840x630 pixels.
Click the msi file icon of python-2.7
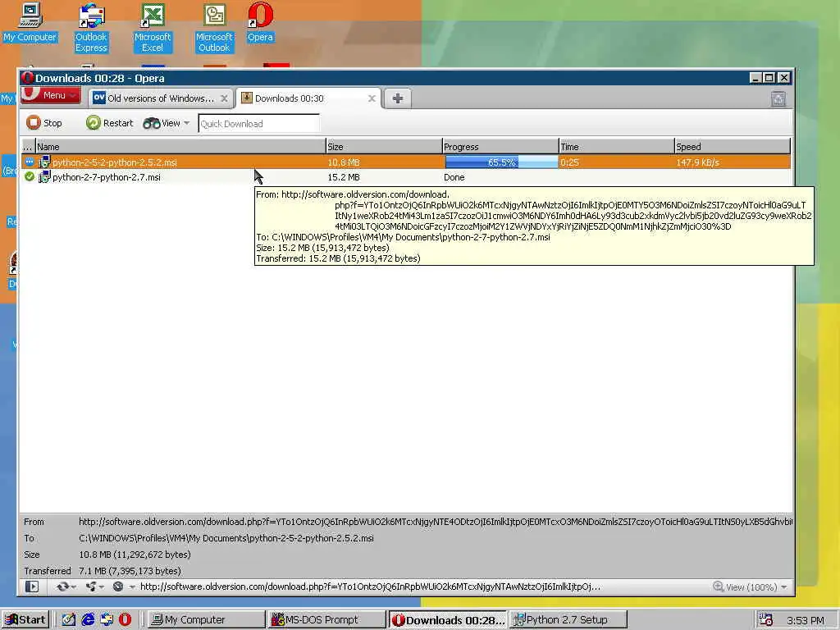(x=44, y=177)
